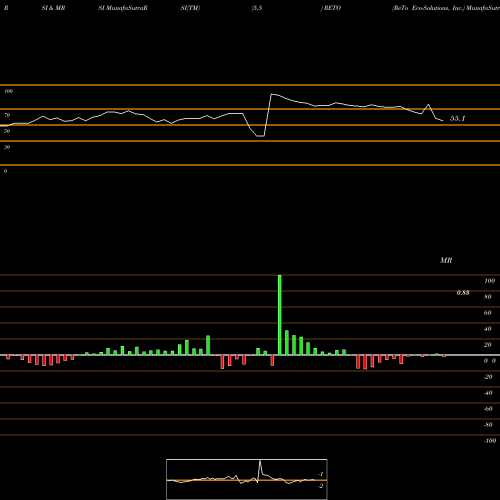
Task: Click the MR panel title label
Action: coord(446,260)
